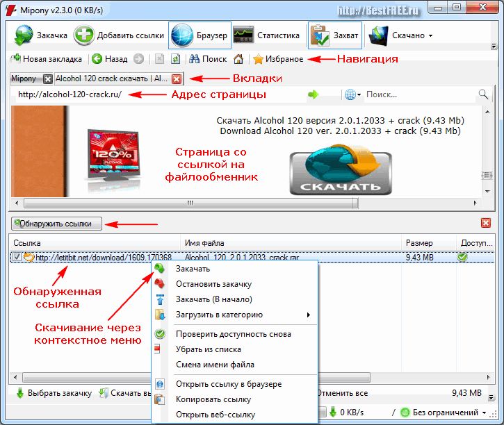Toggle the Захват clipboard capture button
This screenshot has height=425, width=504.
334,35
